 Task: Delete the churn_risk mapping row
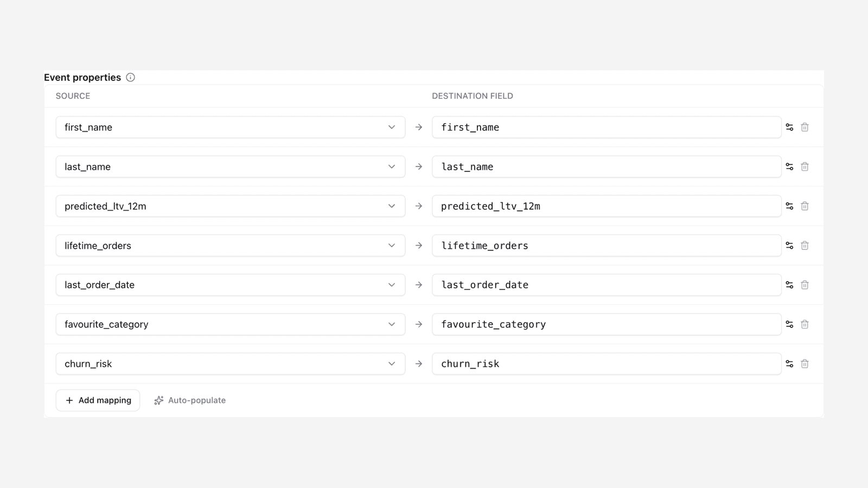tap(805, 364)
